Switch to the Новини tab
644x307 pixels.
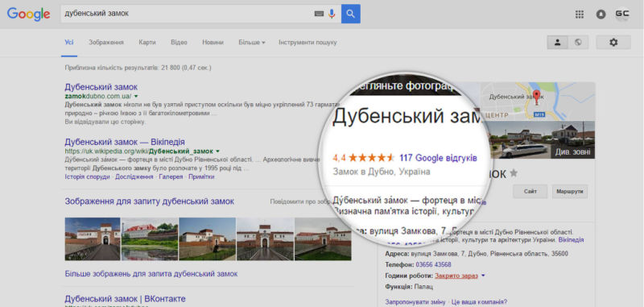pos(213,43)
